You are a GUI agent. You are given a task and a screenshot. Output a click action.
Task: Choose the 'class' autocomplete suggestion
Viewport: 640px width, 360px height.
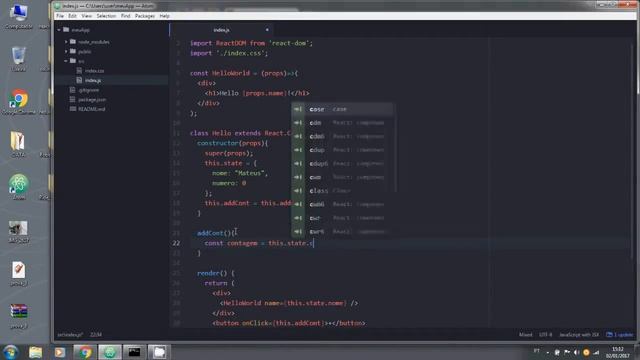click(342, 191)
